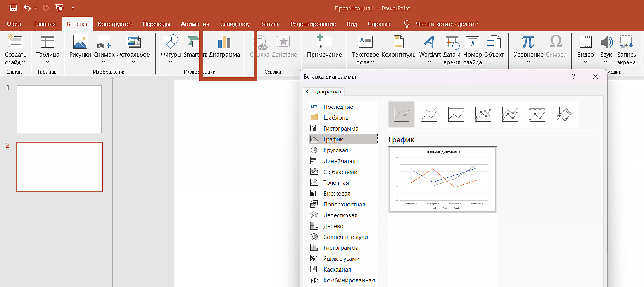
Task: Click the dialog help question mark
Action: (573, 77)
